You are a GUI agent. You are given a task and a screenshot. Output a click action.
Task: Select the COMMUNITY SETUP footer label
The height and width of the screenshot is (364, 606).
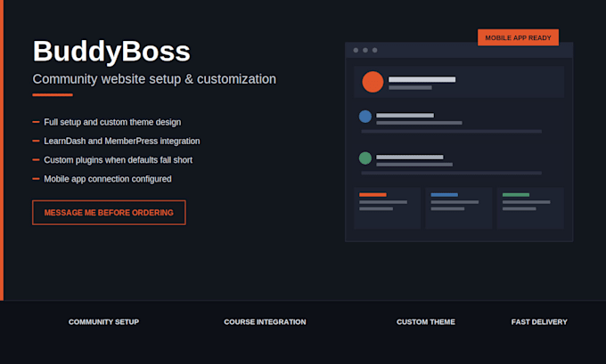(103, 321)
